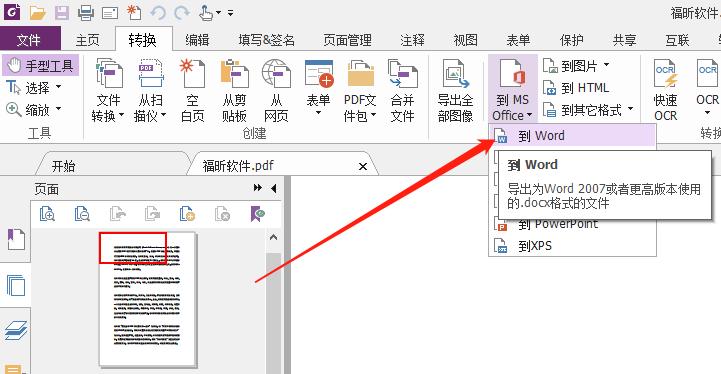Open the 文件 menu
Screen dimensions: 721x374
tap(29, 40)
